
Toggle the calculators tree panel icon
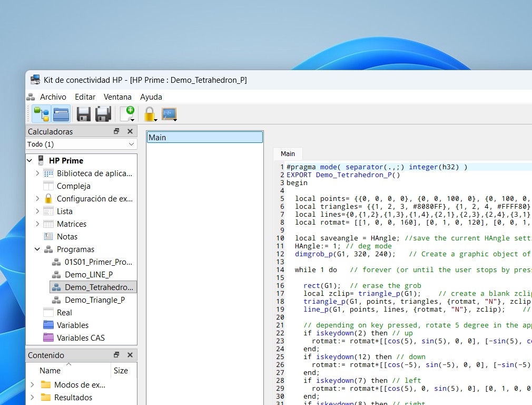[x=41, y=114]
